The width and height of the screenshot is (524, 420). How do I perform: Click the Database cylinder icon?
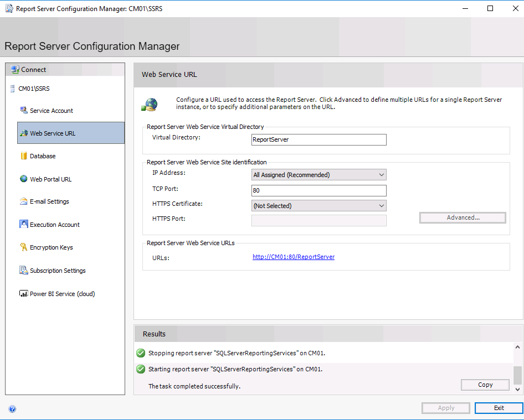(23, 155)
